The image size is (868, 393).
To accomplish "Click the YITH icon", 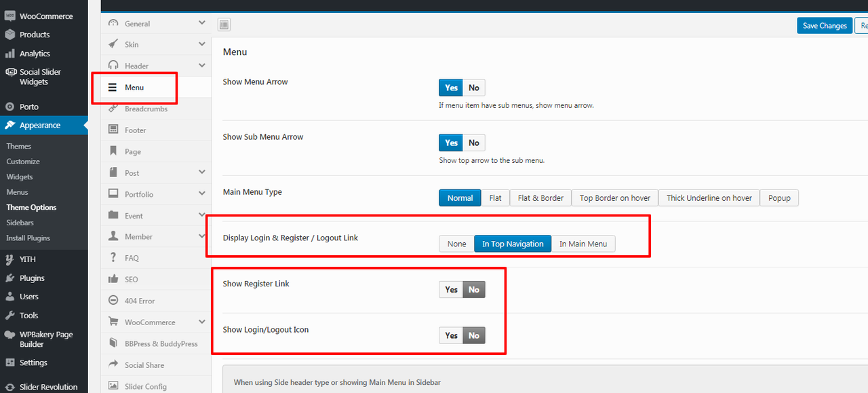I will pos(10,259).
